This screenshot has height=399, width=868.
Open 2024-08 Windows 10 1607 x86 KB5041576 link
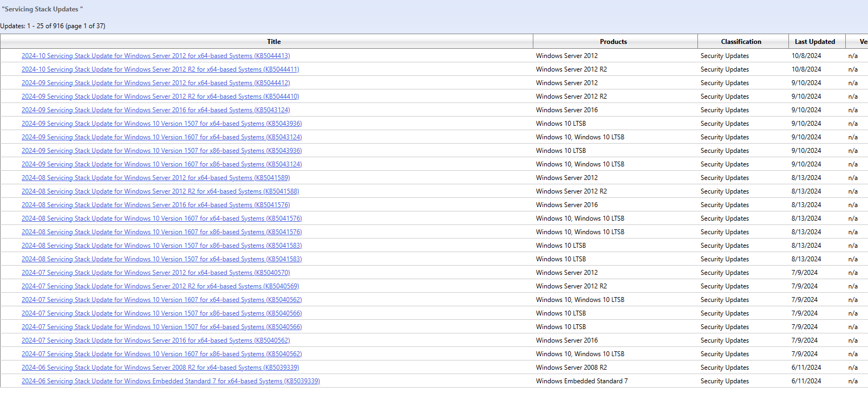click(162, 232)
